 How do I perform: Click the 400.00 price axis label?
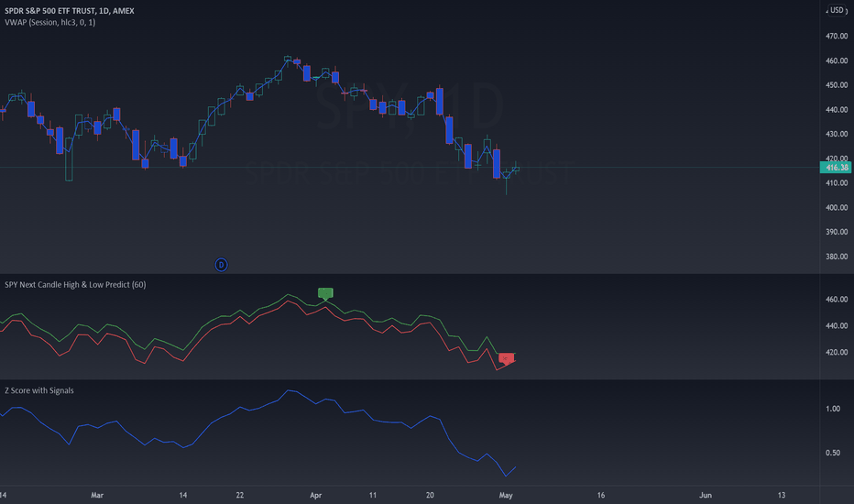pyautogui.click(x=837, y=207)
